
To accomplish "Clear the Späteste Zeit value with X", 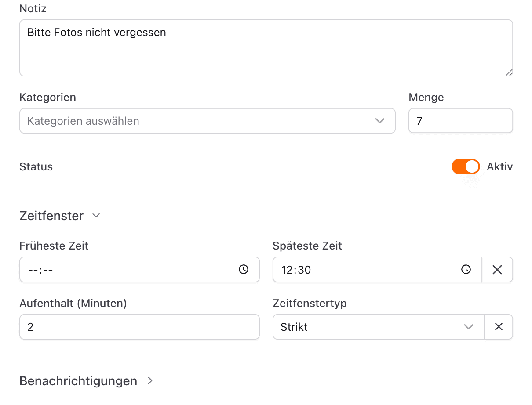I will pos(497,269).
